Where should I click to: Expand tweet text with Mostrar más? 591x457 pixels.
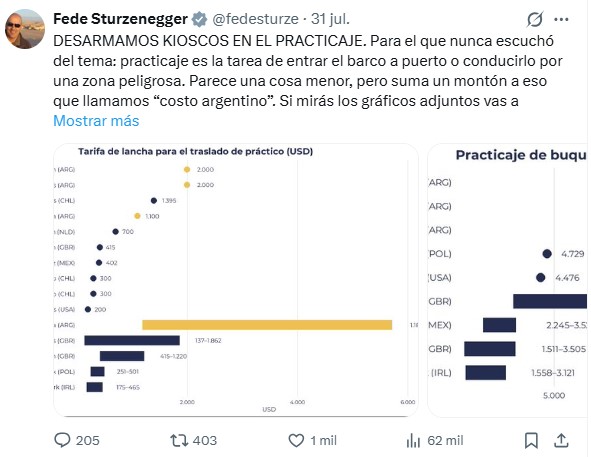(x=96, y=121)
